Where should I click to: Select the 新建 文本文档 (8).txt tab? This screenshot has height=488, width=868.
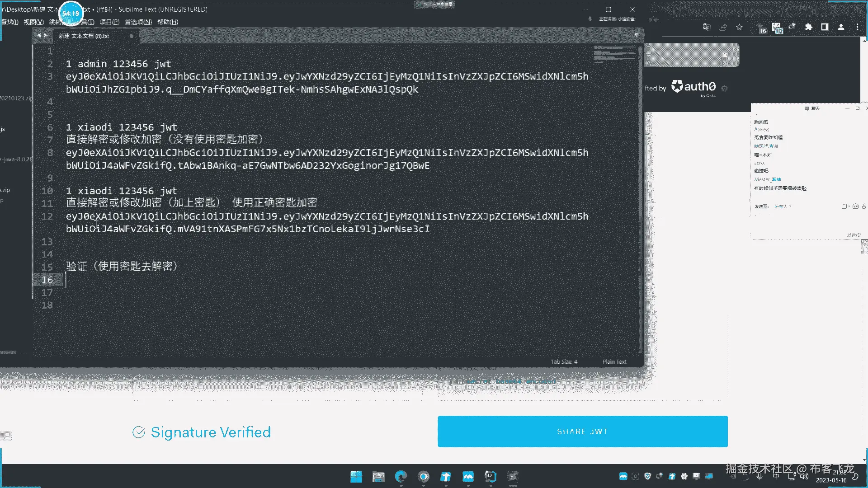84,36
